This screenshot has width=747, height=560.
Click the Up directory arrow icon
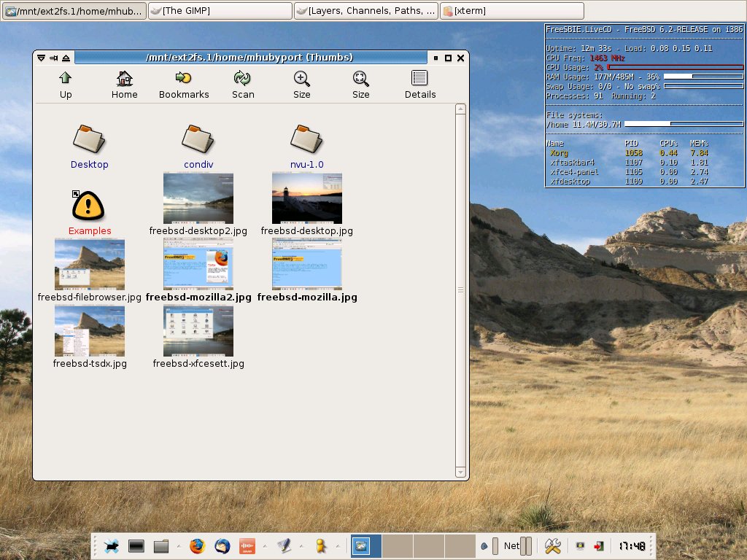pyautogui.click(x=66, y=79)
